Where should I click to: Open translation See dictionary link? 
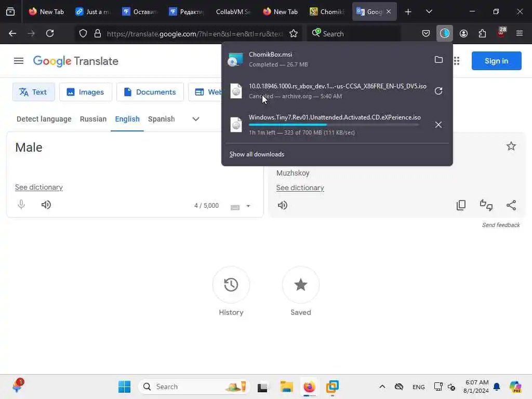click(x=300, y=188)
